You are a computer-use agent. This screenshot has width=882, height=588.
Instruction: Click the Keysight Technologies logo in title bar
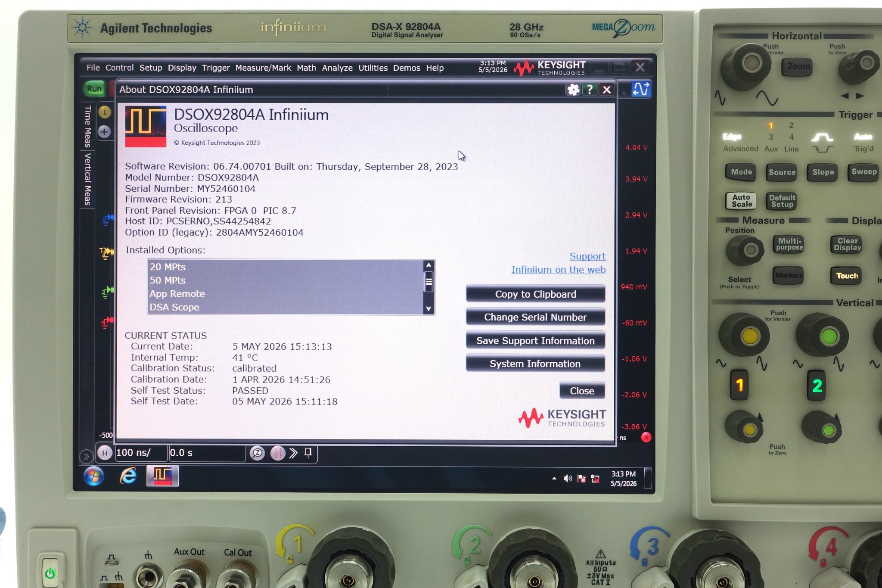click(x=550, y=68)
